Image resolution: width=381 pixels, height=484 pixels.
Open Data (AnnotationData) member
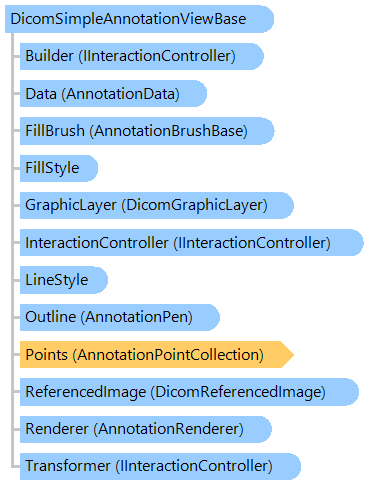coord(113,94)
